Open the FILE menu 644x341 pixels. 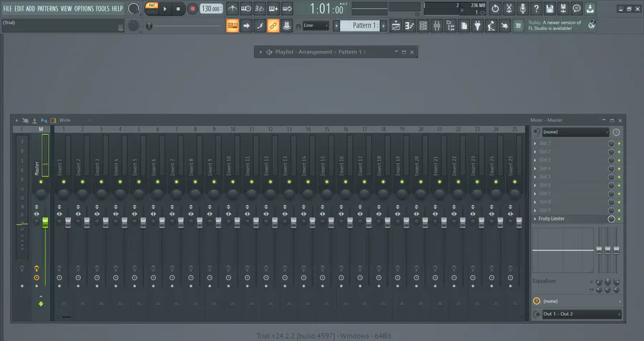click(7, 8)
